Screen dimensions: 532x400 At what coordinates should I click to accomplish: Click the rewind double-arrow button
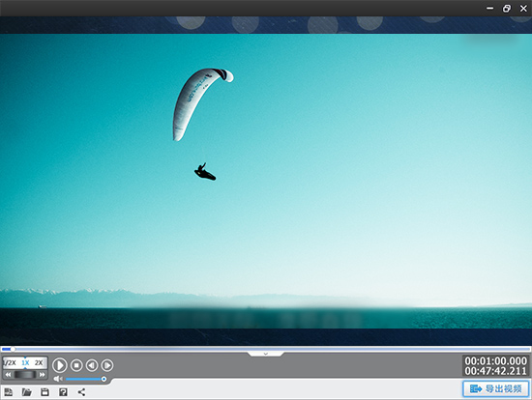pos(8,375)
